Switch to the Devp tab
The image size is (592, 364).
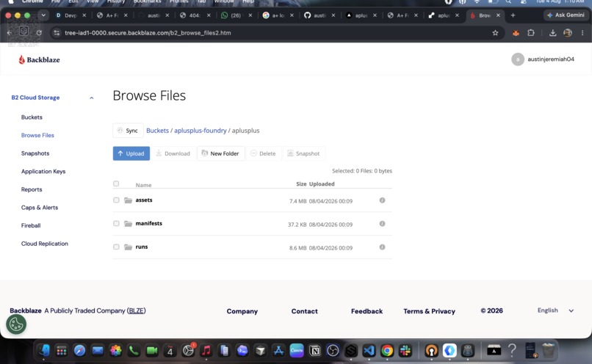pyautogui.click(x=71, y=15)
